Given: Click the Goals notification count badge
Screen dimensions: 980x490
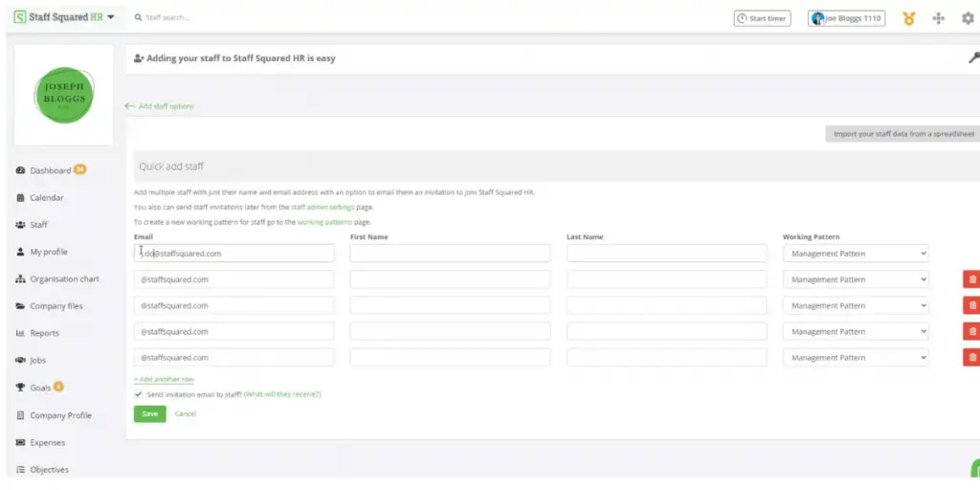Looking at the screenshot, I should 58,387.
